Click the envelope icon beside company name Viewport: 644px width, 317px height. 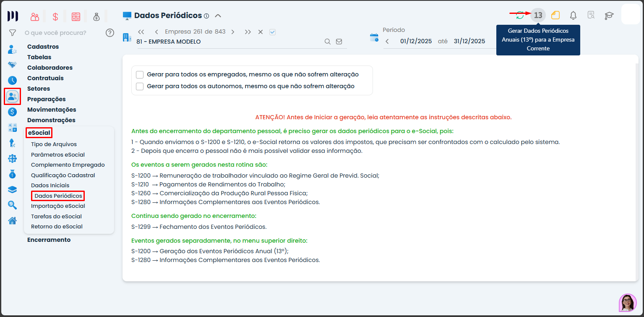[339, 42]
